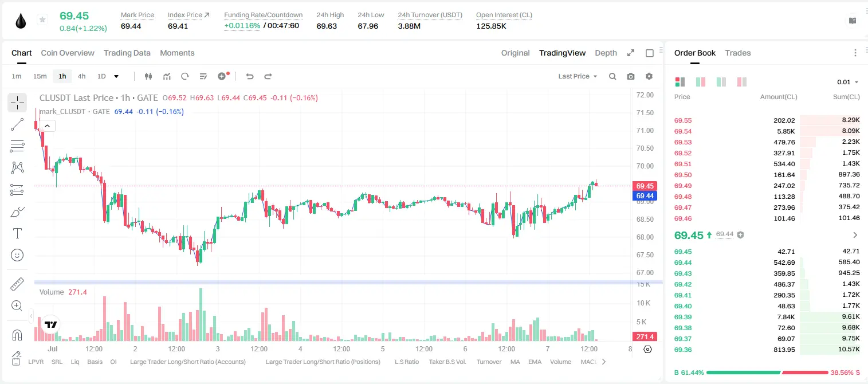This screenshot has height=384, width=868.
Task: Add CLUSDT to favorites with star icon
Action: (42, 20)
